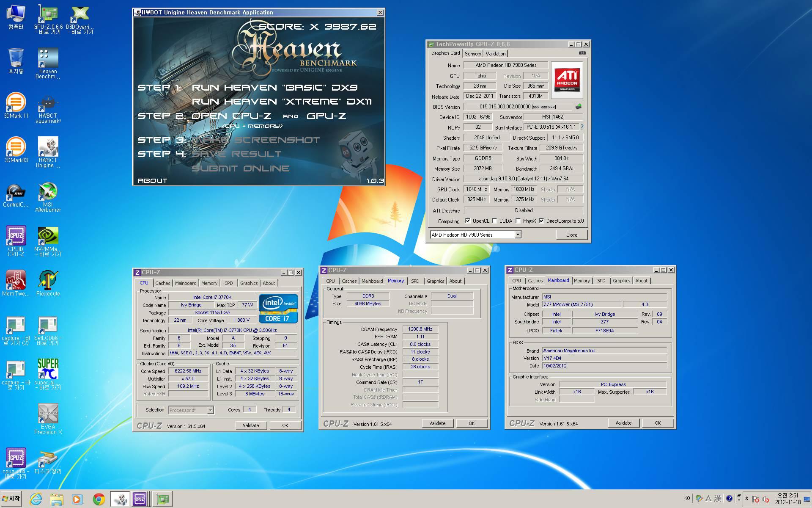This screenshot has width=812, height=508.
Task: Open Windows Explorer taskbar icon
Action: coord(57,499)
